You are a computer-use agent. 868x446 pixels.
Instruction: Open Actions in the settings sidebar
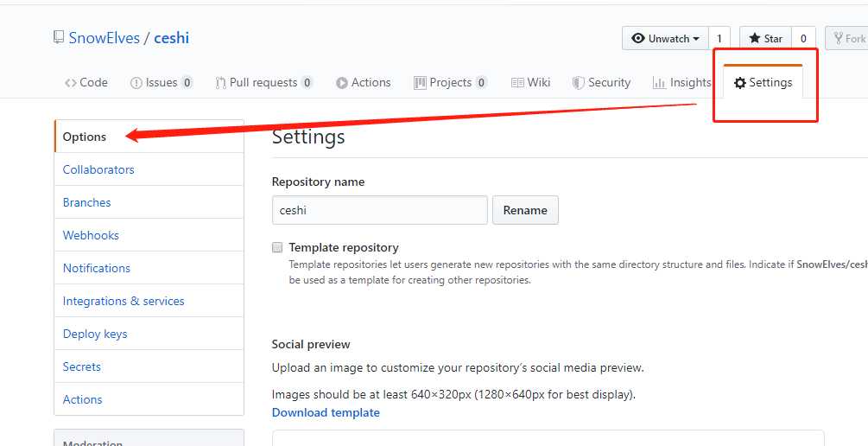coord(149,399)
